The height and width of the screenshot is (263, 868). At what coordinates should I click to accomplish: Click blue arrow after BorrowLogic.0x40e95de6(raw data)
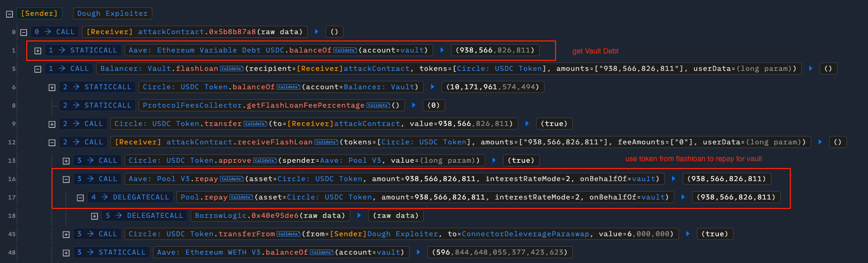[359, 216]
